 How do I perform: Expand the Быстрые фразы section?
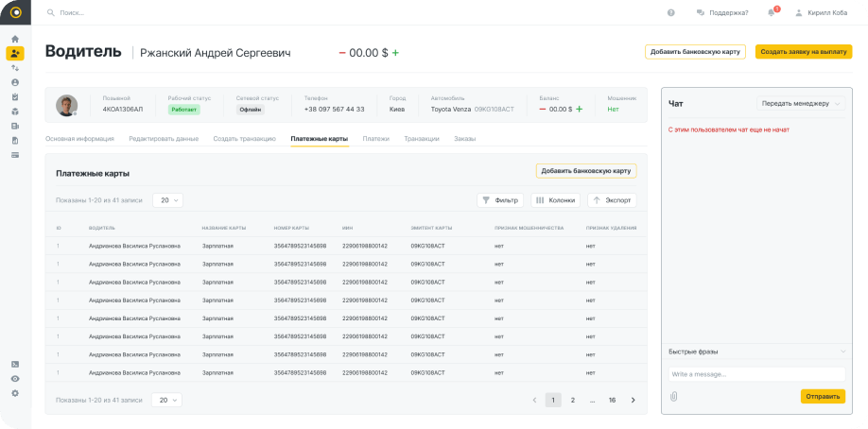[x=756, y=352]
